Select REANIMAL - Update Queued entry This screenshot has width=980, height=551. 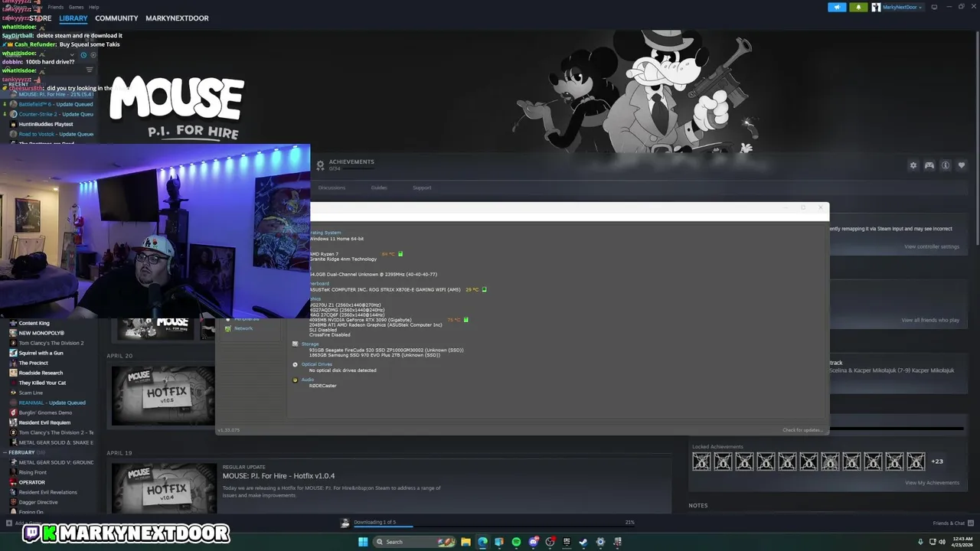point(51,403)
